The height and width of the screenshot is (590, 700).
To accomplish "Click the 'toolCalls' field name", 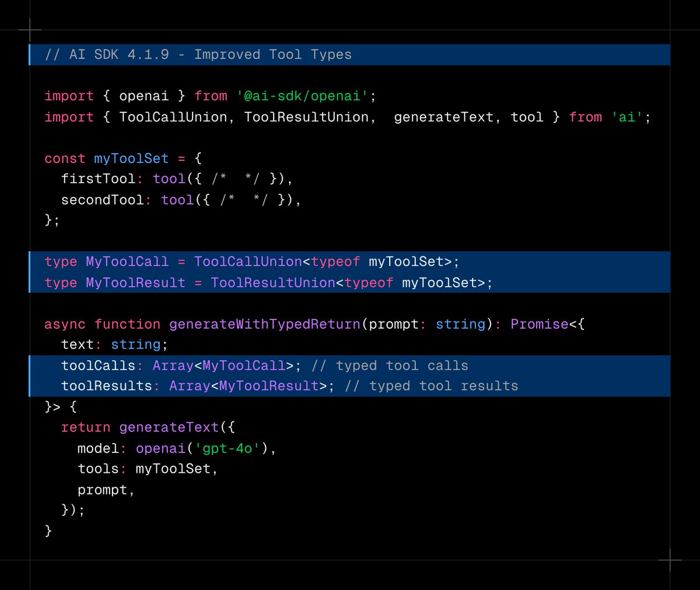I will [x=98, y=366].
